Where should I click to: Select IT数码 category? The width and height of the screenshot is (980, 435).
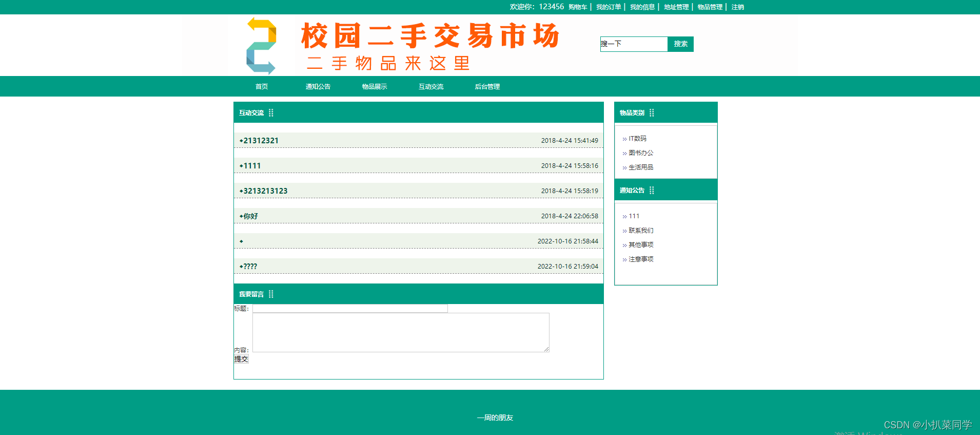pyautogui.click(x=637, y=139)
